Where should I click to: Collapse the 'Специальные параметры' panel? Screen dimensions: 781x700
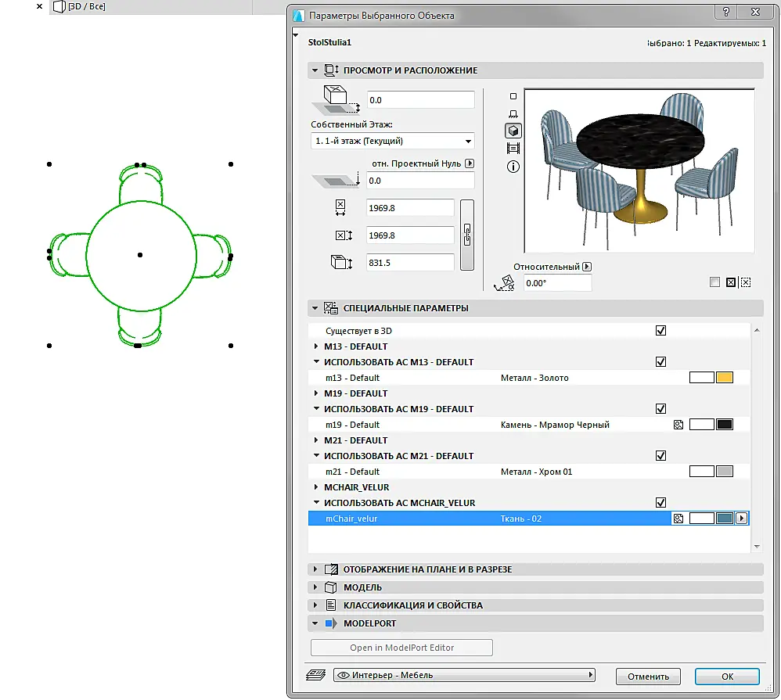[315, 308]
